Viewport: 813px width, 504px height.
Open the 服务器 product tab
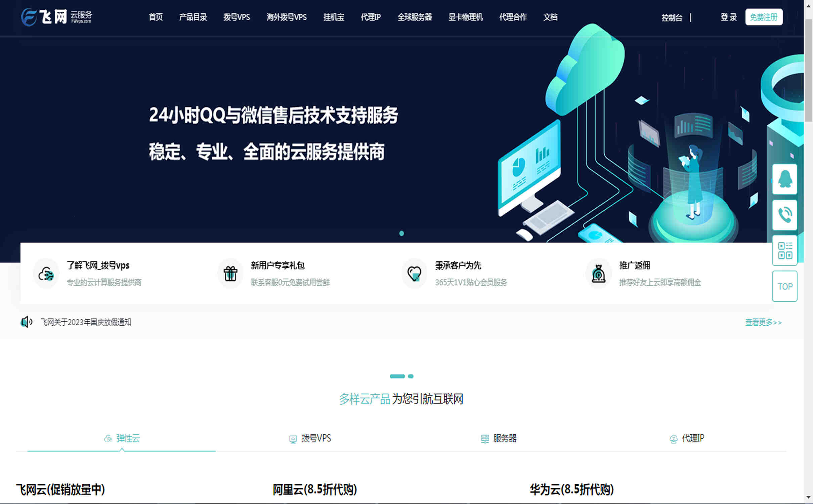tap(500, 438)
